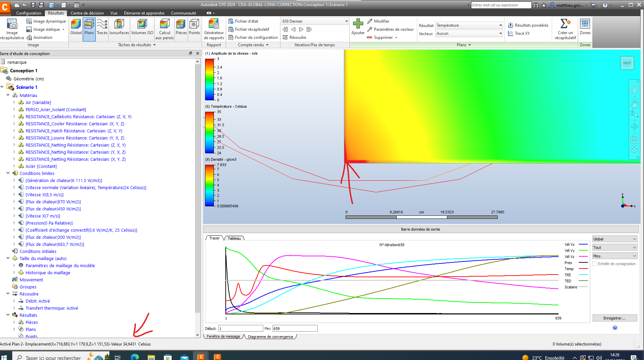Open the Résultat Température dropdown
Viewport: 644px width, 360px height.
click(469, 25)
